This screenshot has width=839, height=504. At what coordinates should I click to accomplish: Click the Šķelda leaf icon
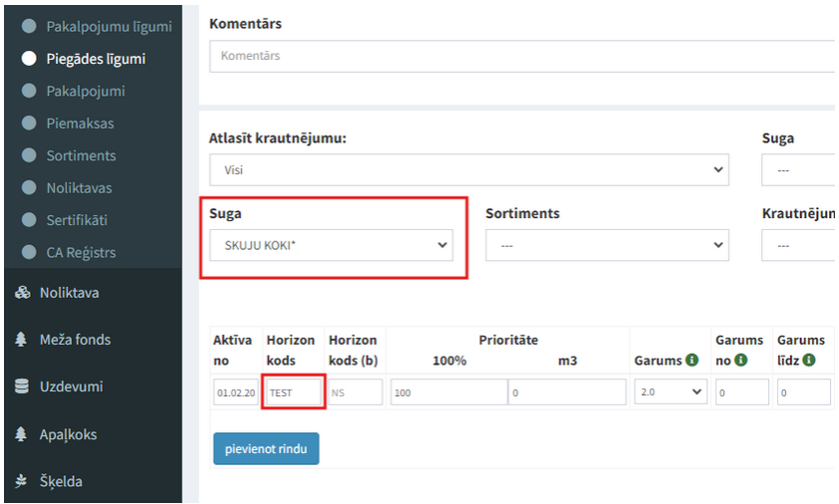point(22,481)
